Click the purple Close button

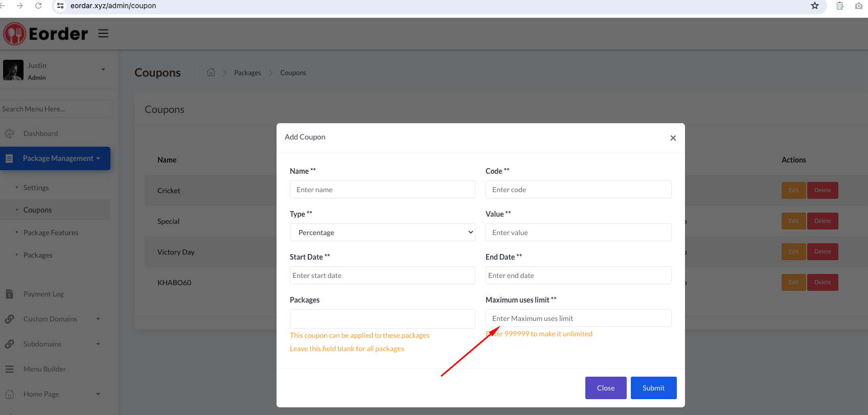pos(606,388)
